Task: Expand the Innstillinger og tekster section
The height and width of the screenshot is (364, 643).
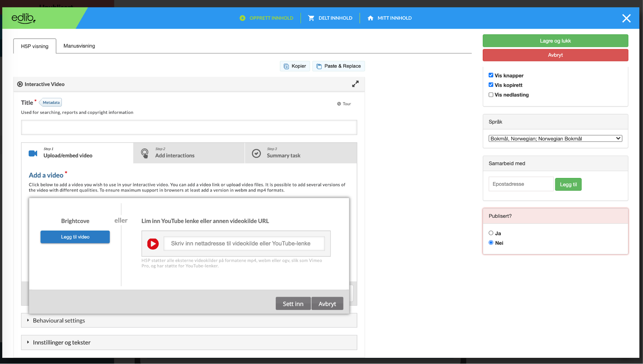Action: click(x=189, y=342)
